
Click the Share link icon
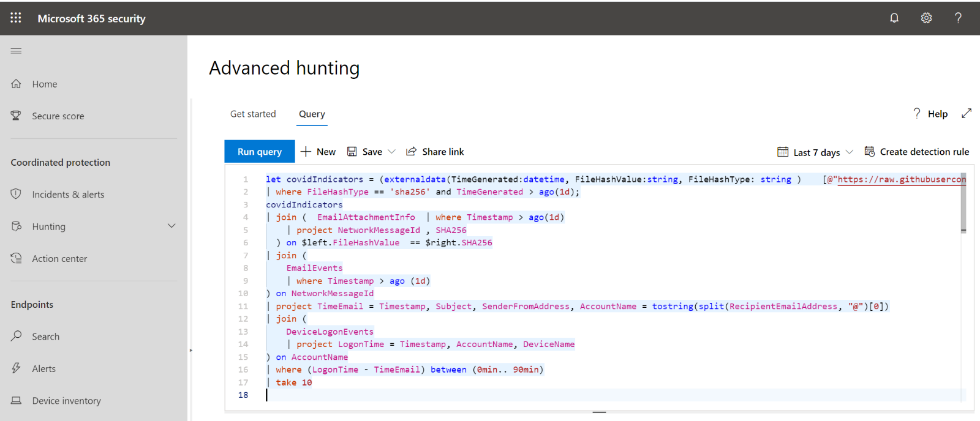[411, 151]
